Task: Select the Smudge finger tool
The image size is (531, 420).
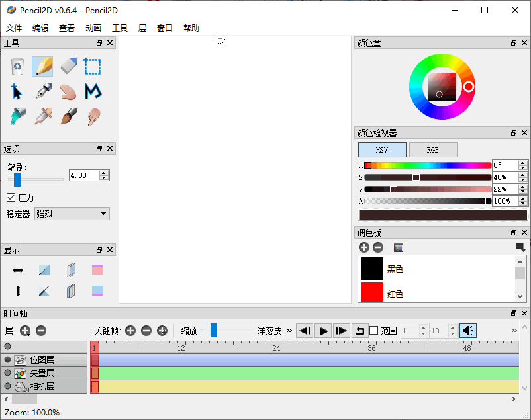Action: 94,117
